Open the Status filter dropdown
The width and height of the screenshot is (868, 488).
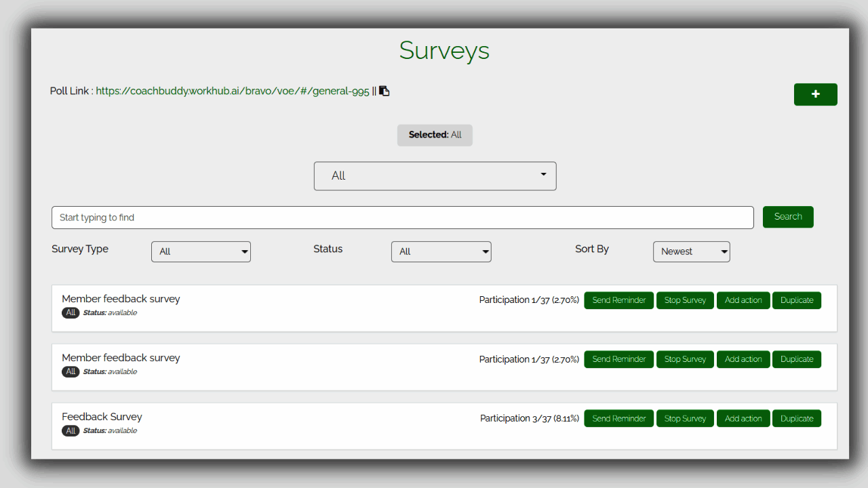(x=441, y=251)
